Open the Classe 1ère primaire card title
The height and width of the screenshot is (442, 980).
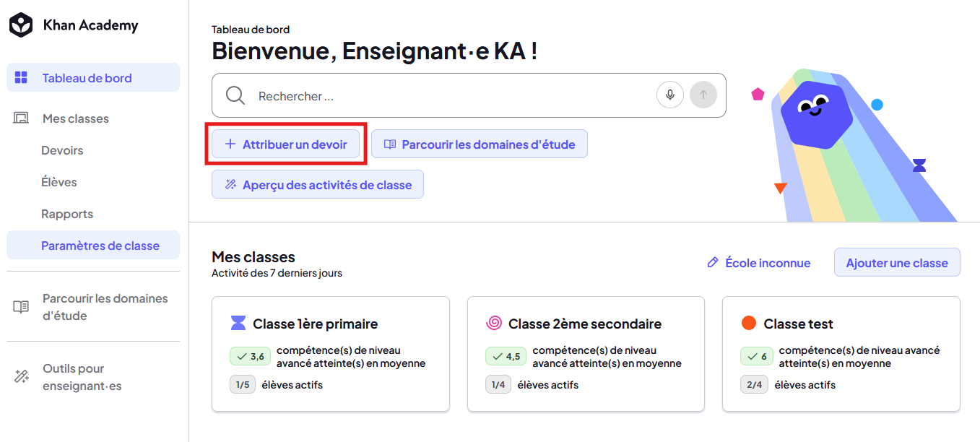pos(316,324)
